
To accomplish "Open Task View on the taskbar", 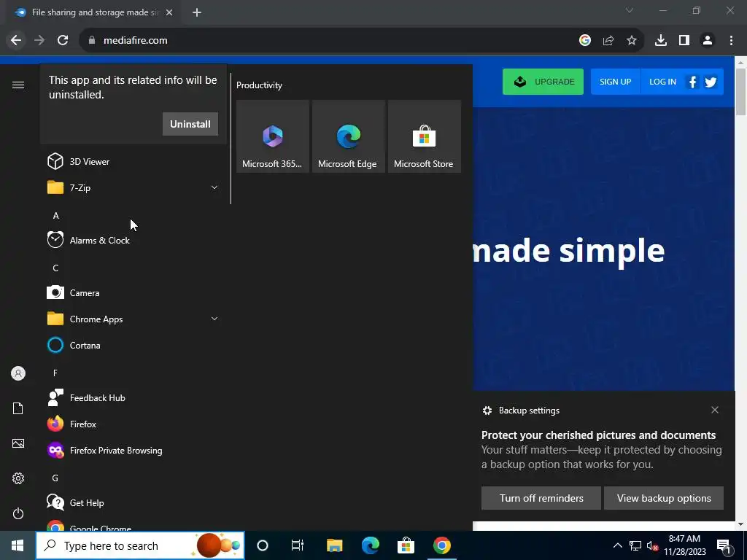I will [x=298, y=545].
